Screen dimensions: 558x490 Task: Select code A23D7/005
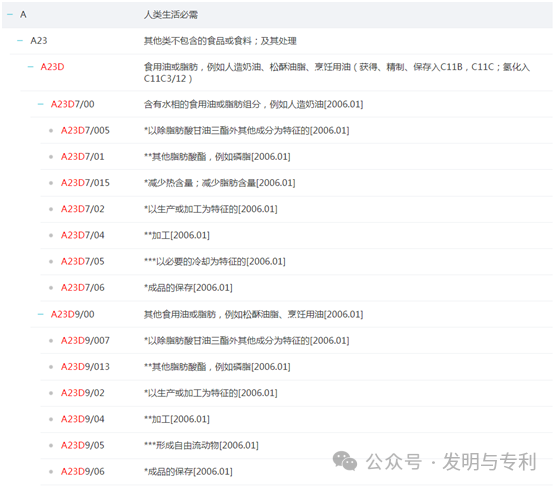85,131
